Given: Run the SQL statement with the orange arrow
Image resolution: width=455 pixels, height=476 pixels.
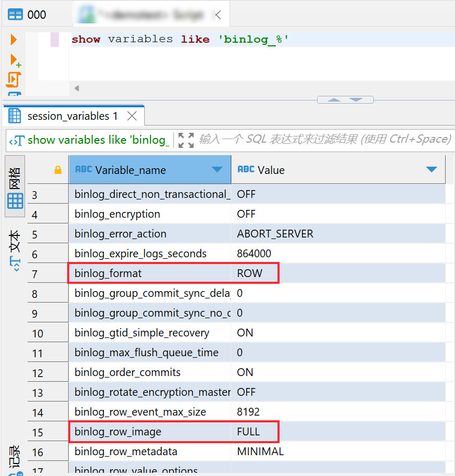Looking at the screenshot, I should pyautogui.click(x=14, y=40).
